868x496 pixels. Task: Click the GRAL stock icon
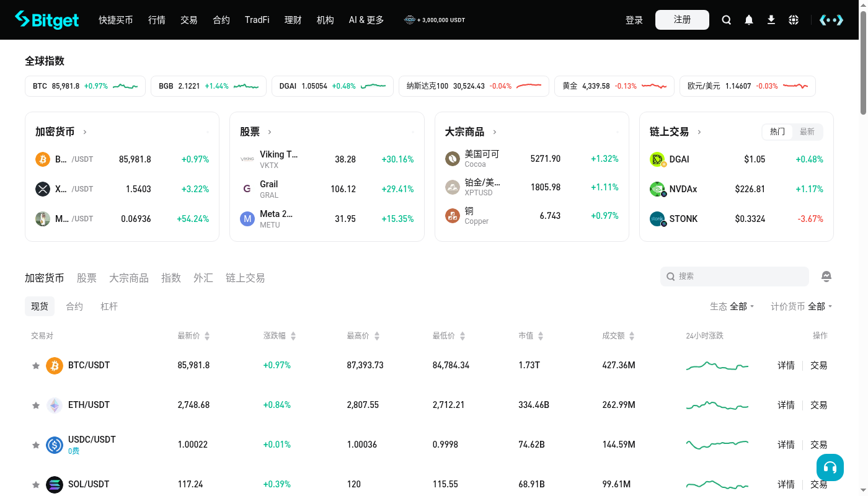pyautogui.click(x=247, y=188)
